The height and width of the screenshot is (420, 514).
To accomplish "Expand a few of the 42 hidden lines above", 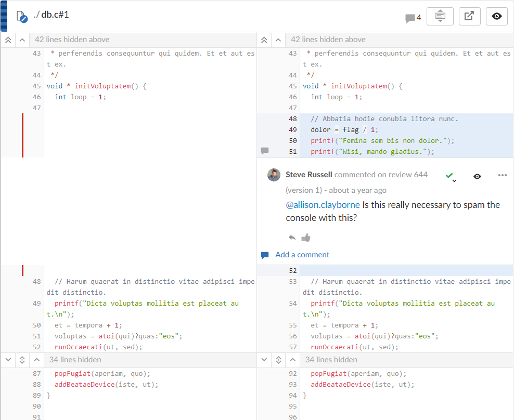I will pyautogui.click(x=21, y=40).
